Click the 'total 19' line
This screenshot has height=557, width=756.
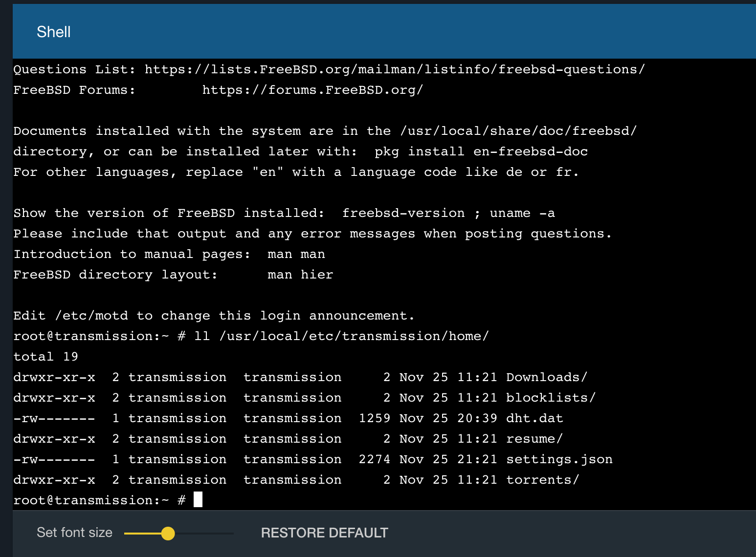click(x=46, y=357)
